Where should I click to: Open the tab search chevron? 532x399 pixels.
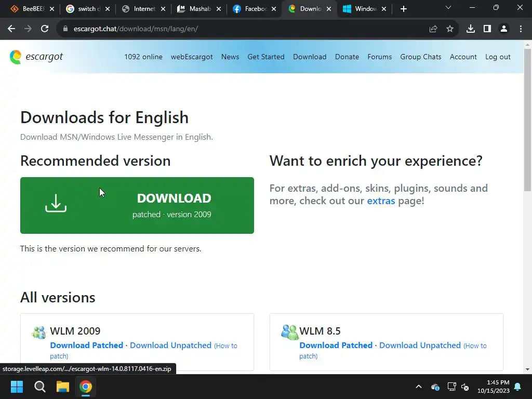448,7
